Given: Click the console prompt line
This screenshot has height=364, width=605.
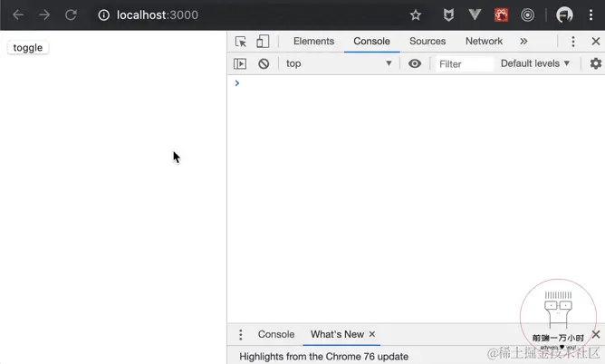Looking at the screenshot, I should 416,83.
